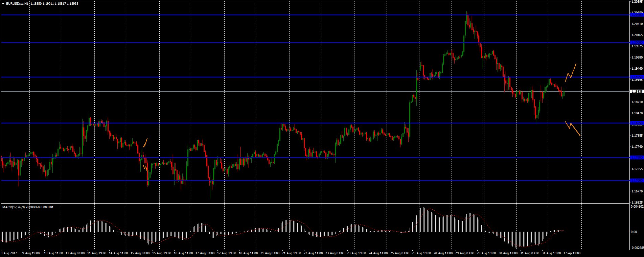Click the EURUSDstp,H1 chart title text

[17, 4]
